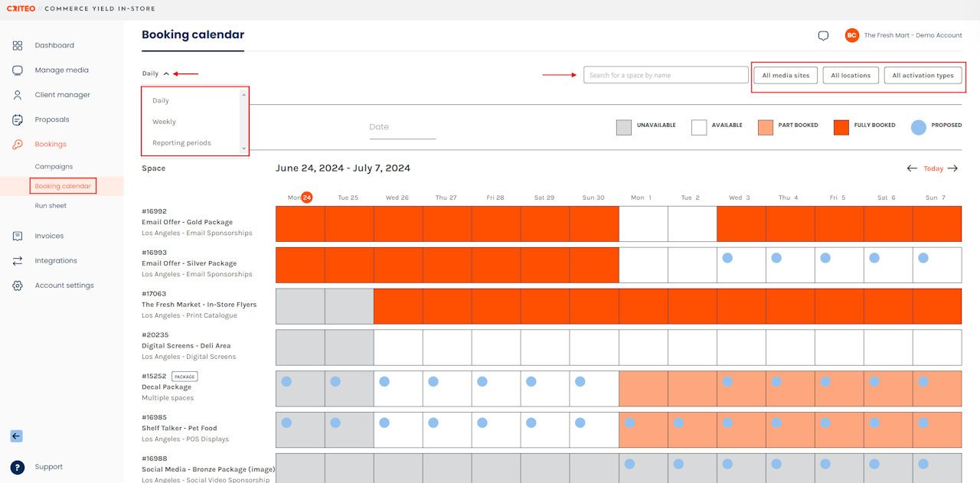The width and height of the screenshot is (980, 483).
Task: Click the Wed 26 date header
Action: tap(397, 197)
